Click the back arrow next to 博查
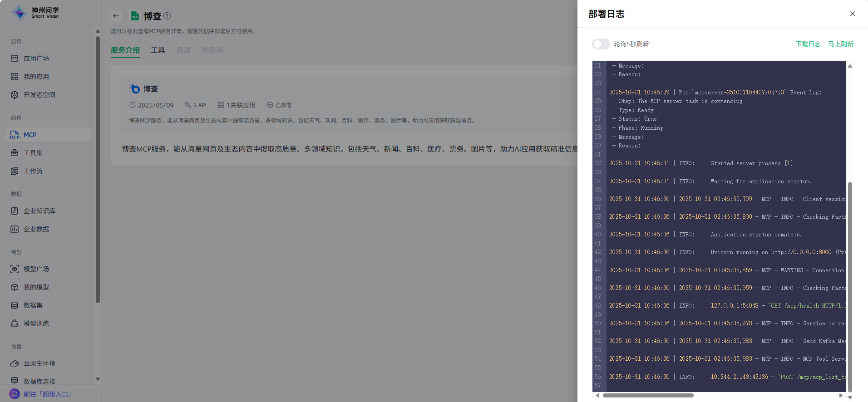The width and height of the screenshot is (868, 402). click(x=116, y=16)
